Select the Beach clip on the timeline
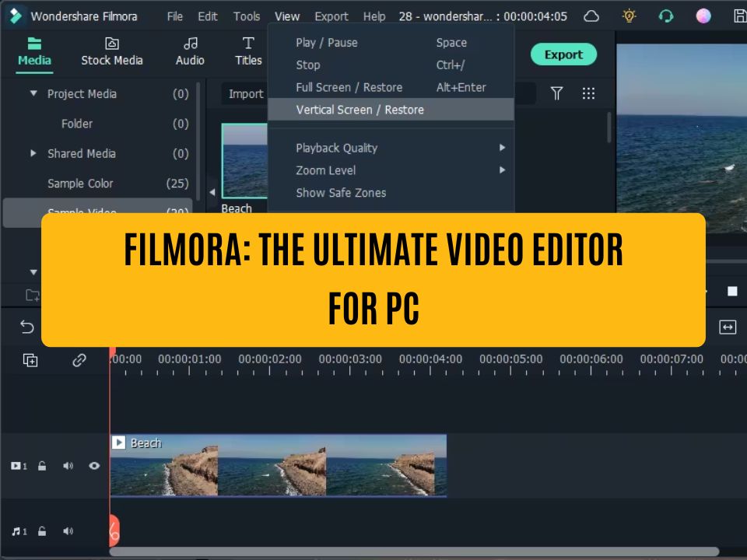Image resolution: width=747 pixels, height=560 pixels. (x=278, y=467)
